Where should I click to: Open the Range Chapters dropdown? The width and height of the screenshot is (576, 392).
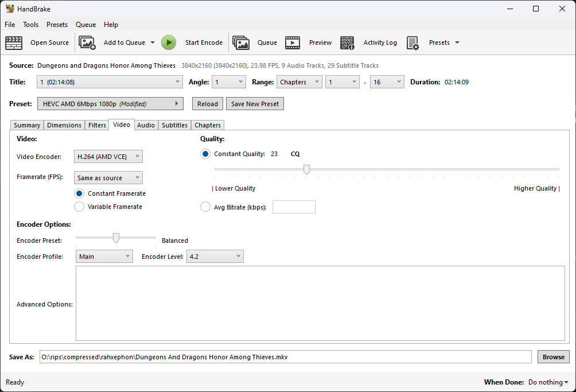299,82
